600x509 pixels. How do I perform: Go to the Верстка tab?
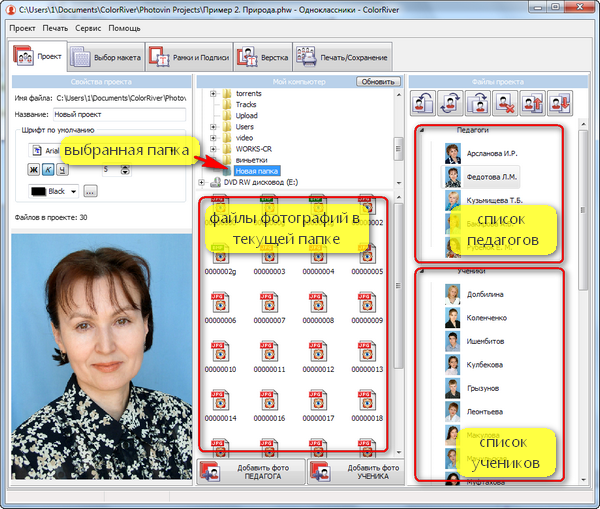(x=263, y=57)
